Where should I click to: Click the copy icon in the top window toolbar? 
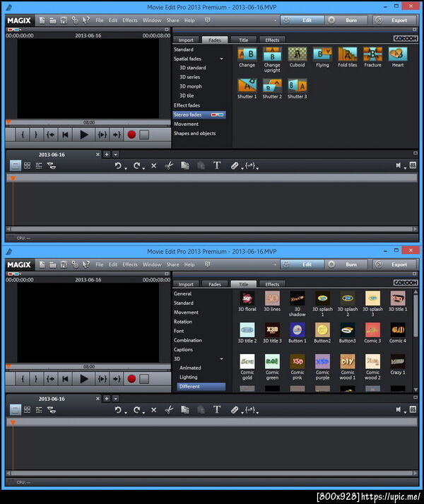pyautogui.click(x=185, y=165)
